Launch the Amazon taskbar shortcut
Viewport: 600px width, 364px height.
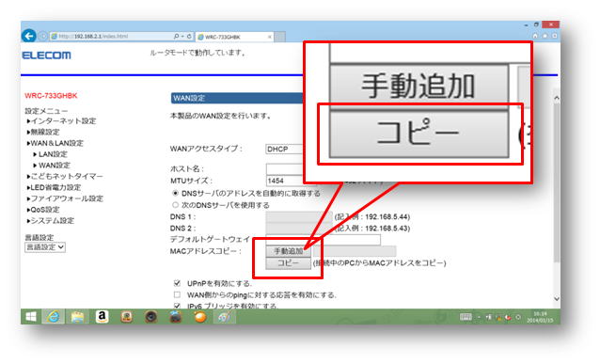tap(102, 317)
